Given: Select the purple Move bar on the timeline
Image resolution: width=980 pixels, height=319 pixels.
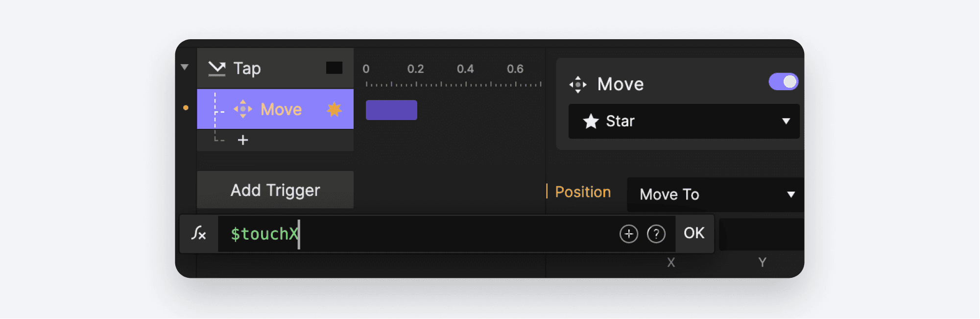Looking at the screenshot, I should click(391, 109).
